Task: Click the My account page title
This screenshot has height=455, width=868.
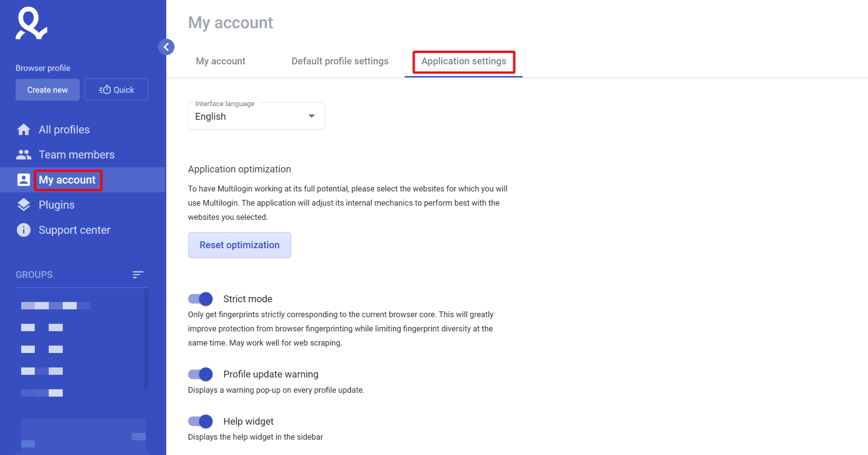Action: (230, 23)
